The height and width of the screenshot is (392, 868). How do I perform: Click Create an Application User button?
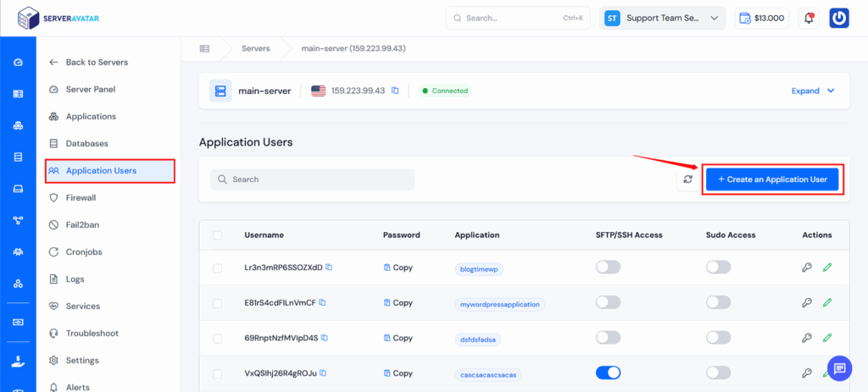(x=772, y=179)
